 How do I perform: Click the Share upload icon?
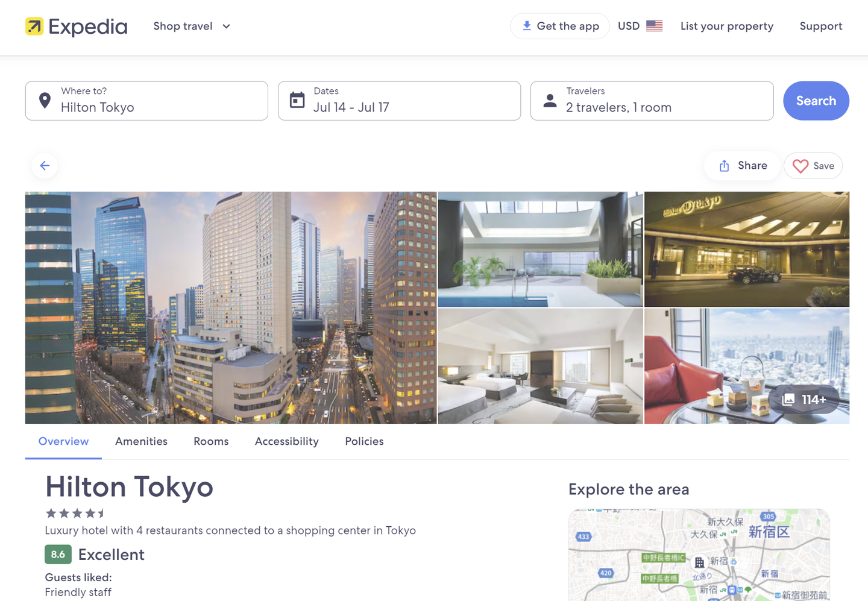725,166
